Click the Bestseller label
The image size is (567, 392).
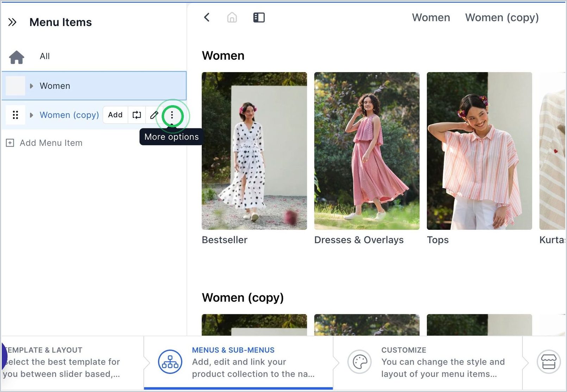(225, 240)
